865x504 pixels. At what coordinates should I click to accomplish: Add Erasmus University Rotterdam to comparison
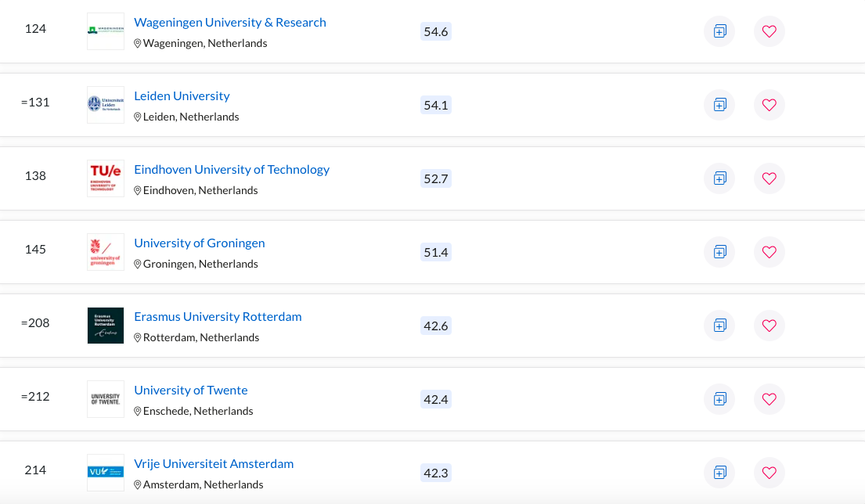point(719,326)
